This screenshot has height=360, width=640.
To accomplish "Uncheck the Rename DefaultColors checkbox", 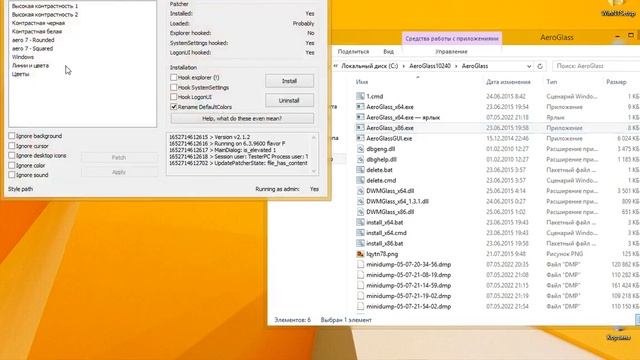I will 173,107.
